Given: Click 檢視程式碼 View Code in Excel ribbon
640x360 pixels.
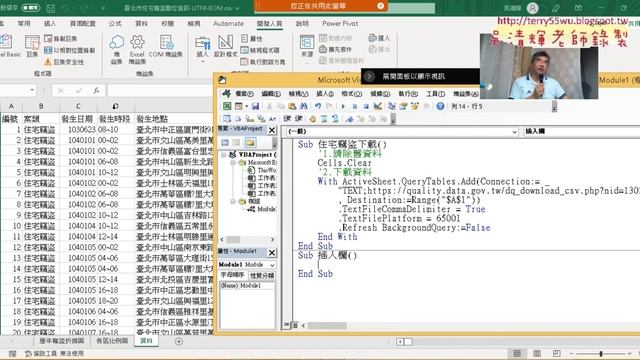Looking at the screenshot, I should (260, 50).
